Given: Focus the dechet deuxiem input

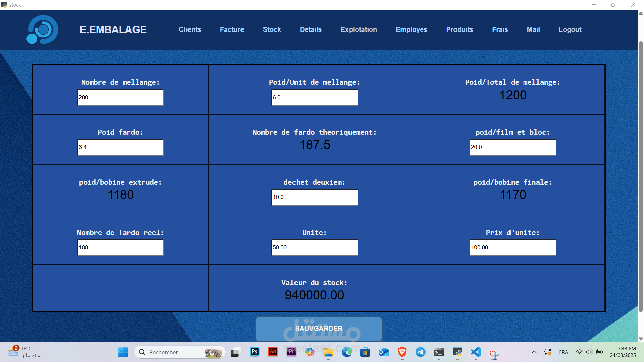Looking at the screenshot, I should 315,197.
